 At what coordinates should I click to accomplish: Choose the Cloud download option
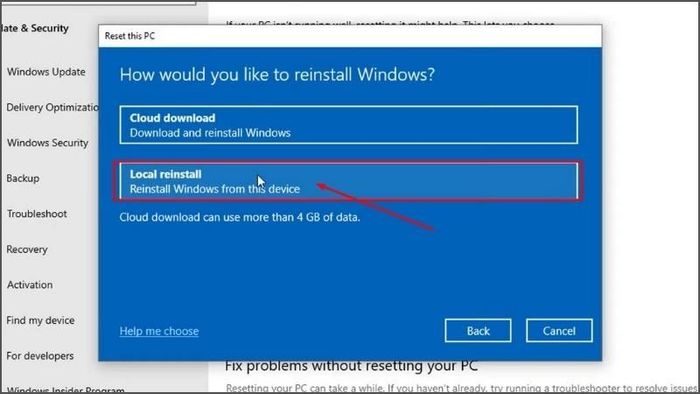click(349, 125)
